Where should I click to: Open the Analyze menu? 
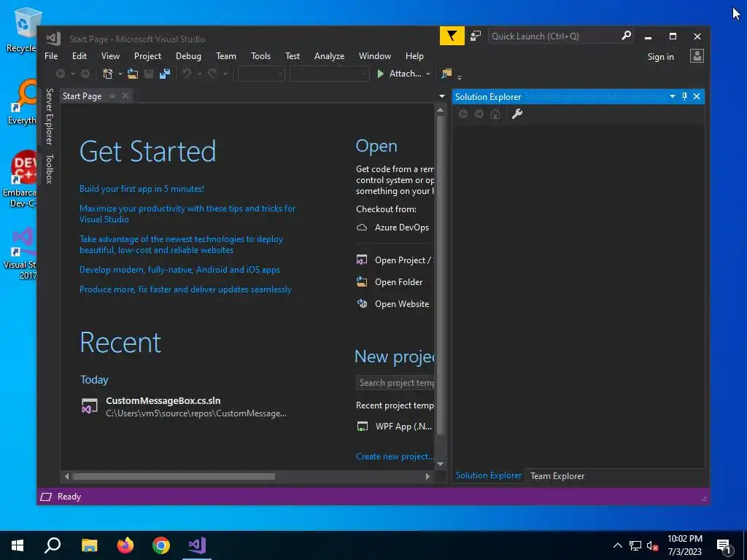click(329, 56)
